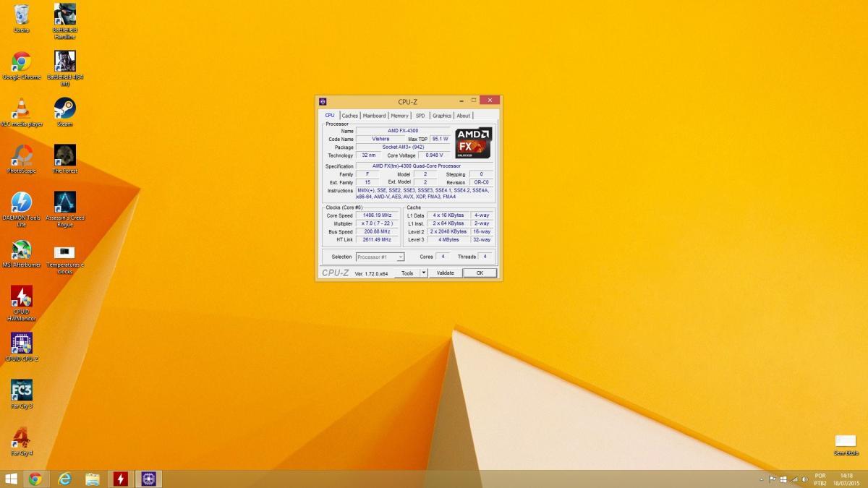Screen dimensions: 868x488
Task: Open the clock showing 14:18
Action: coord(846,479)
